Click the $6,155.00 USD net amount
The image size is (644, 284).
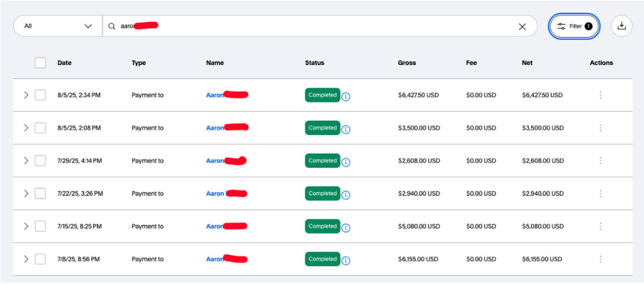pos(542,259)
